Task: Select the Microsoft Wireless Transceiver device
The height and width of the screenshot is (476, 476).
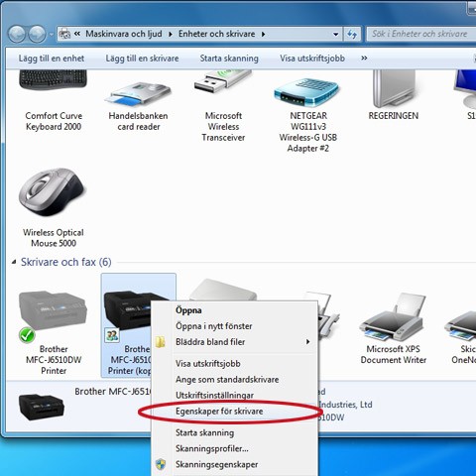Action: click(x=223, y=106)
